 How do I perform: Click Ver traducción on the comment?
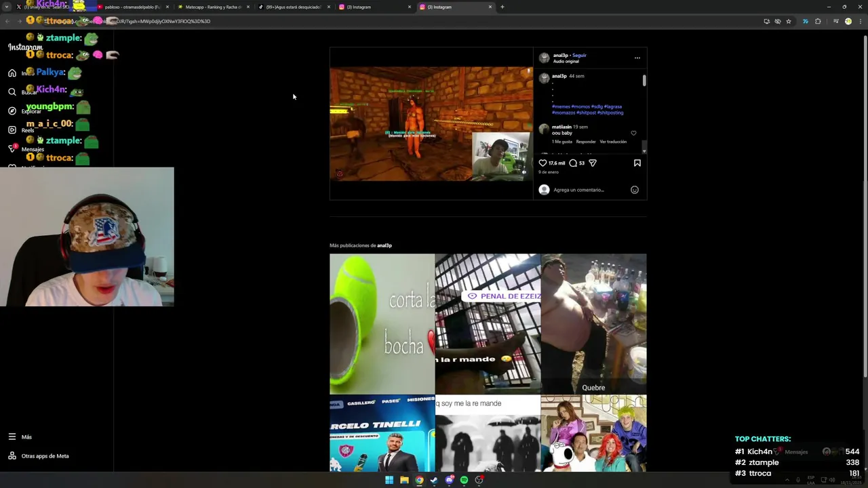click(x=613, y=142)
